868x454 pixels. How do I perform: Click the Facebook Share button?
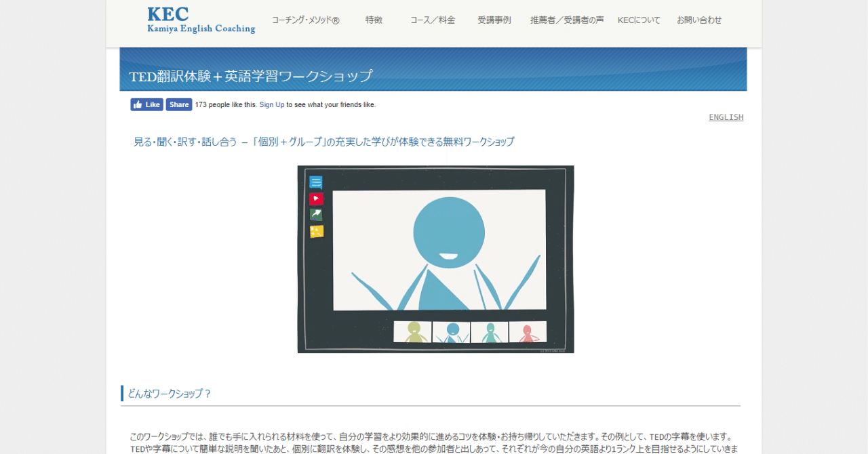179,104
